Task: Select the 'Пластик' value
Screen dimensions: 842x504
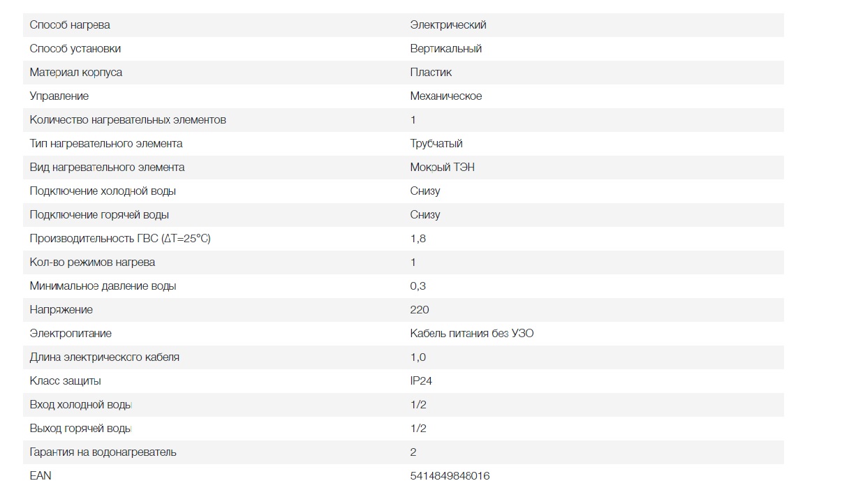Action: click(431, 73)
